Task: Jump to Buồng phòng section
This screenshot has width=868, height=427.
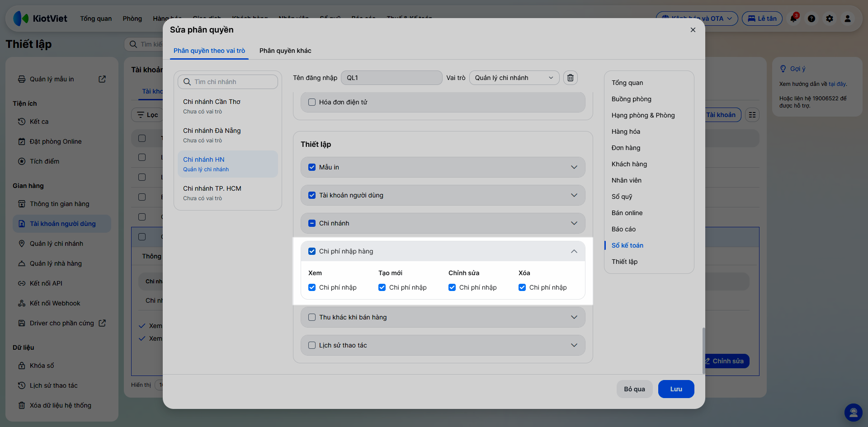Action: coord(632,99)
